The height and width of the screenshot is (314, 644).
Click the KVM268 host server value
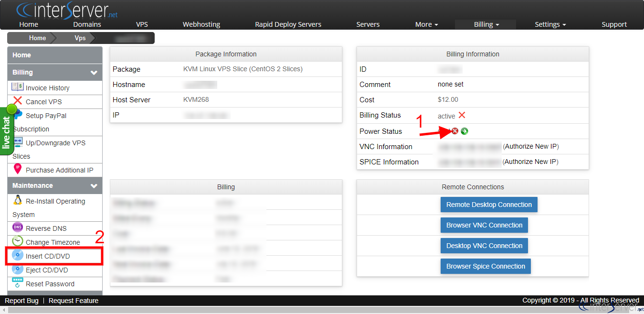(x=196, y=99)
